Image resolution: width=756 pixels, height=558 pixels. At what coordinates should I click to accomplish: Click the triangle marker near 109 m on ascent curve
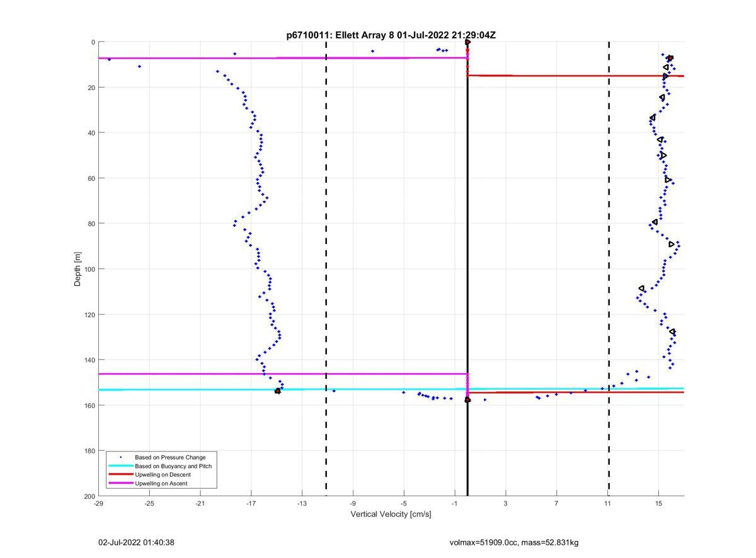pyautogui.click(x=641, y=289)
